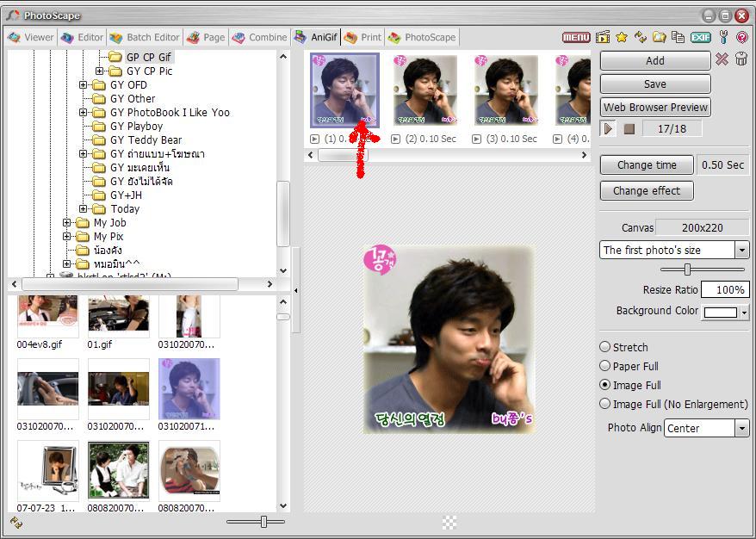Click the red MENU icon
Image resolution: width=756 pixels, height=539 pixels.
coord(576,37)
